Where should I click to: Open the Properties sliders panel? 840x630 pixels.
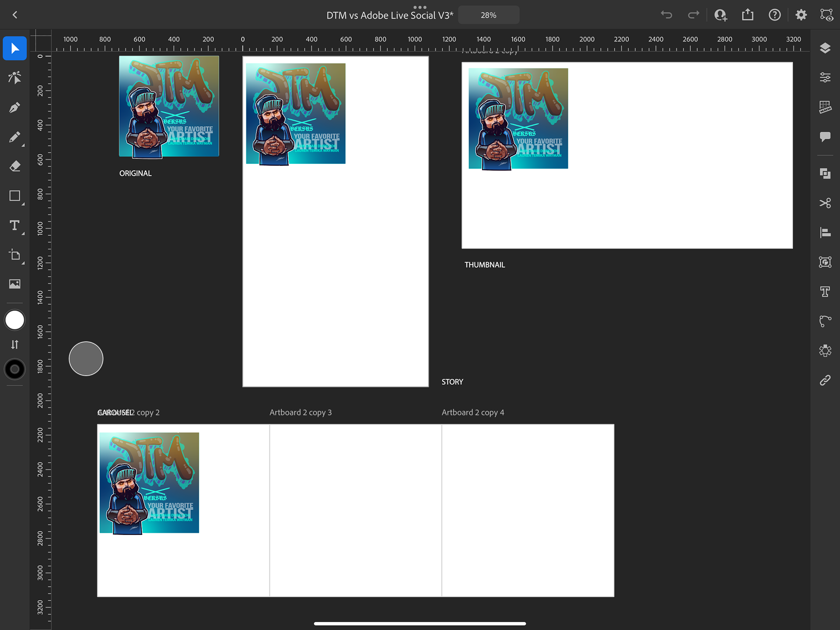825,77
